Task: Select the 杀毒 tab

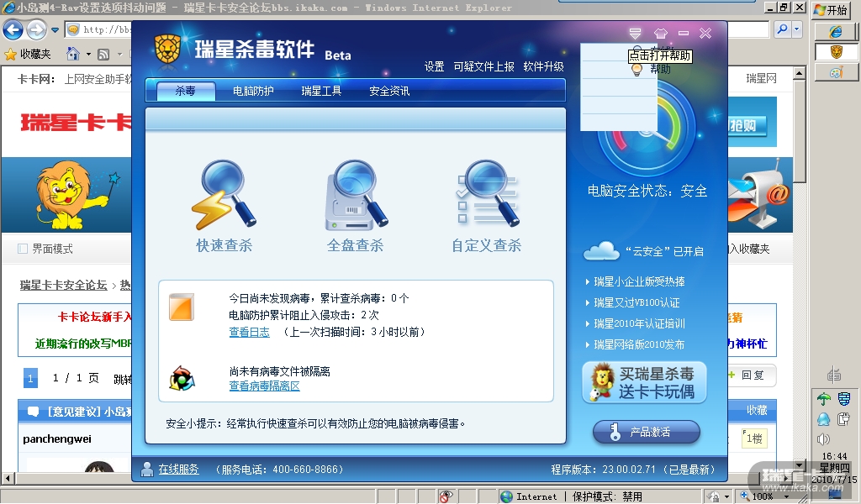Action: (186, 91)
